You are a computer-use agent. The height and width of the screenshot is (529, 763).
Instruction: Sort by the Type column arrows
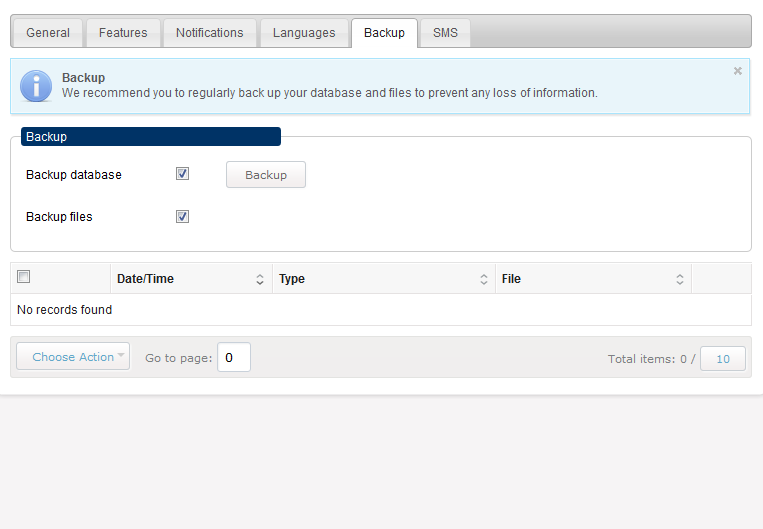point(484,279)
